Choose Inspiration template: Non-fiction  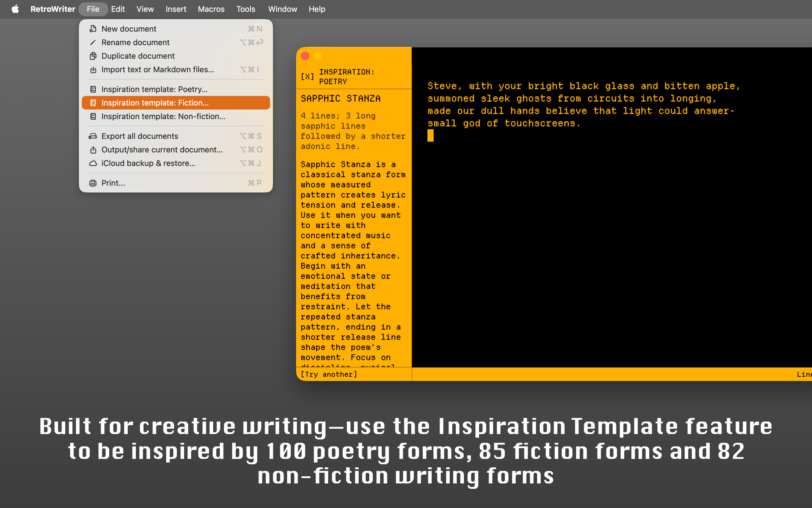click(176, 116)
